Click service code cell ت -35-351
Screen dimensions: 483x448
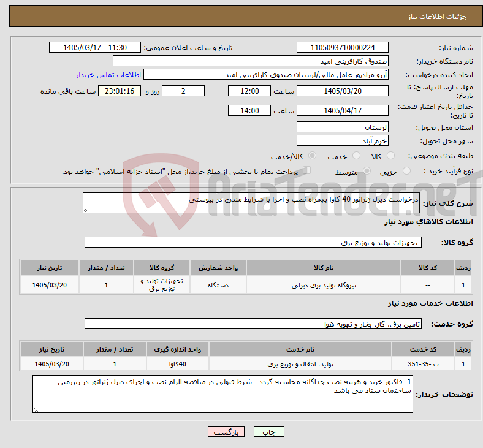pos(424,364)
